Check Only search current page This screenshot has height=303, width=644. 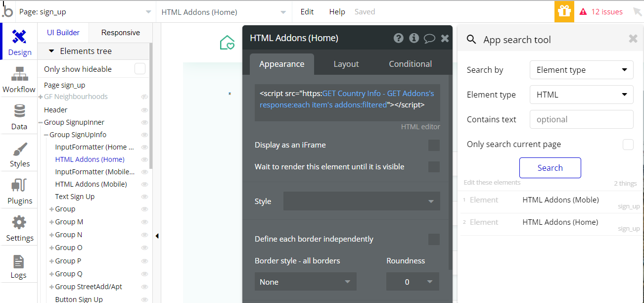pos(628,145)
